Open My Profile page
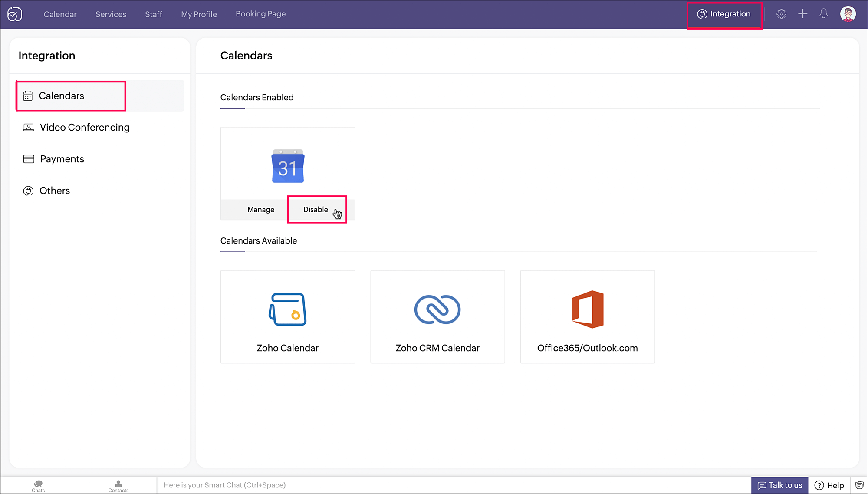Image resolution: width=868 pixels, height=494 pixels. [x=199, y=14]
